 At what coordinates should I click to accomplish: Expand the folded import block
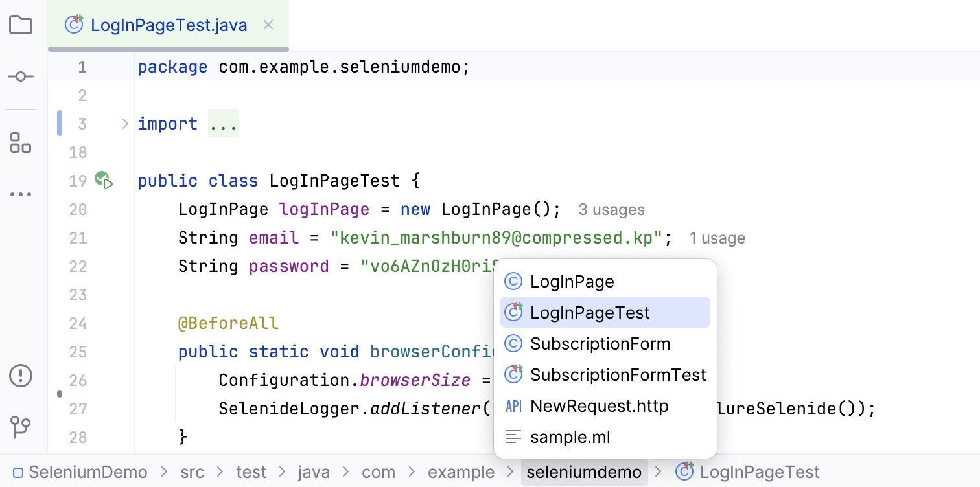pyautogui.click(x=125, y=124)
